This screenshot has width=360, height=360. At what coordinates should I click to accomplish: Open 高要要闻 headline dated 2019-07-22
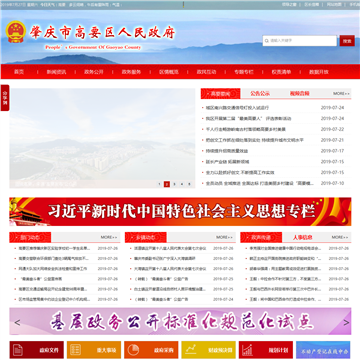click(x=246, y=129)
